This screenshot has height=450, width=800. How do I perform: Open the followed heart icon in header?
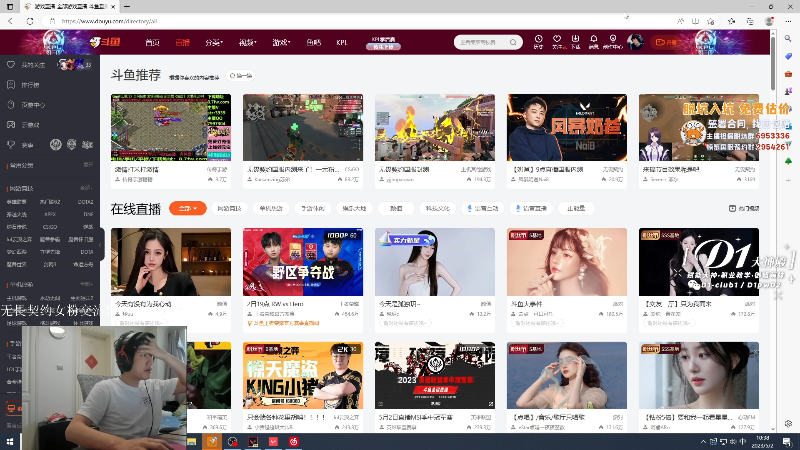click(557, 41)
